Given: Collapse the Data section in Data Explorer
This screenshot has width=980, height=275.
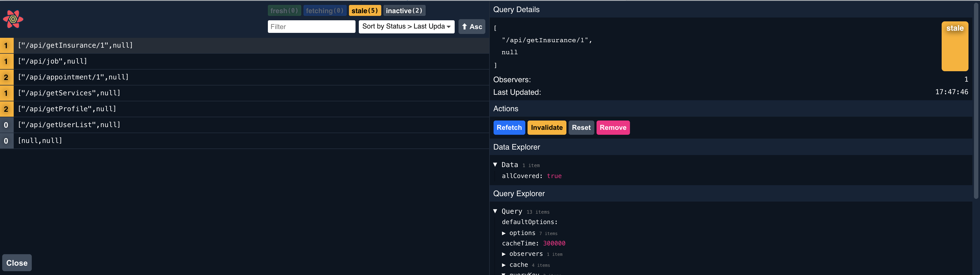Looking at the screenshot, I should pos(495,164).
